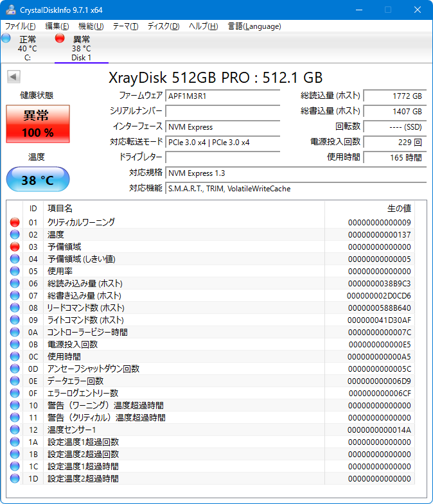
Task: Click the 総読込量 value 1772 GB
Action: click(x=395, y=96)
